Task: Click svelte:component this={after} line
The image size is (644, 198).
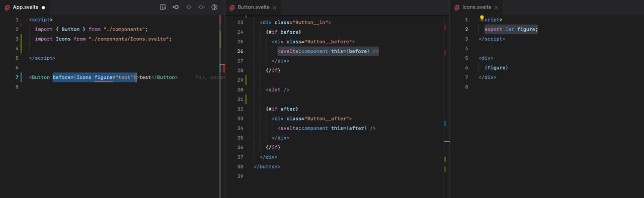Action: pos(327,128)
